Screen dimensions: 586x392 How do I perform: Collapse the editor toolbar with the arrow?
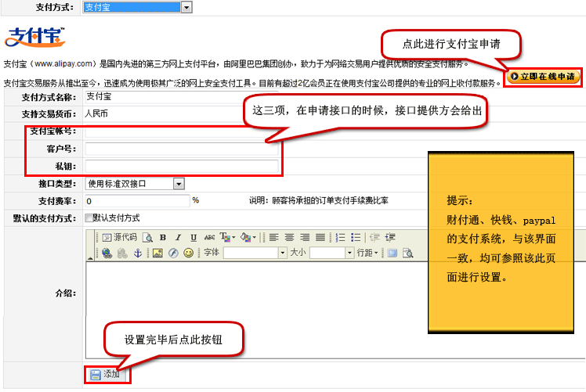point(90,258)
